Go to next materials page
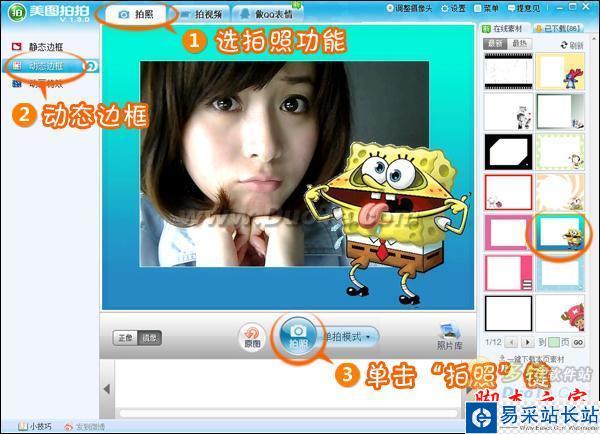600x434 pixels. 528,342
